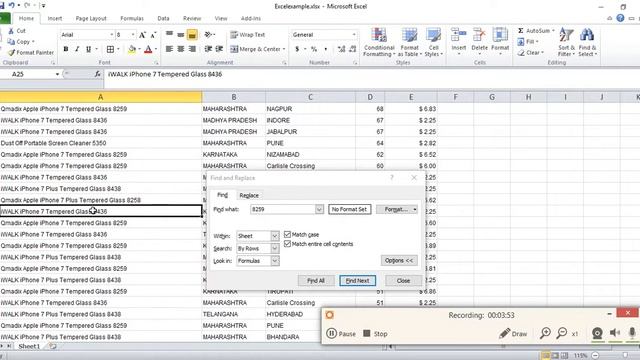Increase the indent
Viewport: 640px width, 360px height.
(219, 49)
